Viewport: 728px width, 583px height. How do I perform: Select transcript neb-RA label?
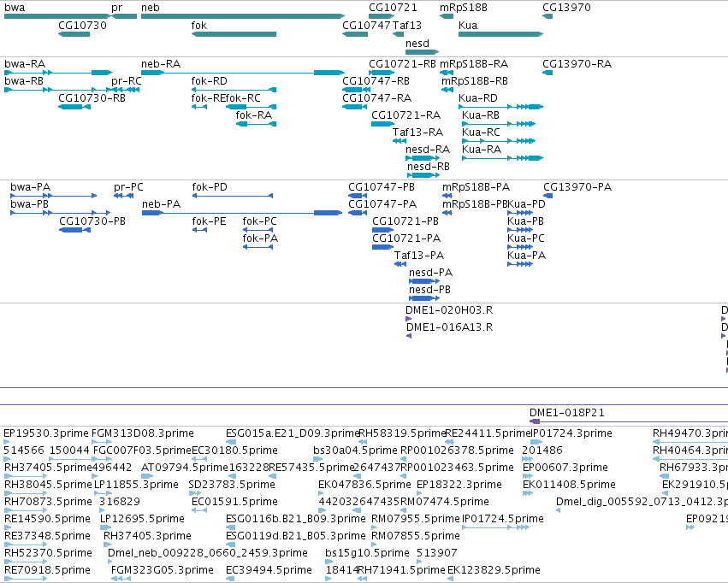click(x=161, y=64)
